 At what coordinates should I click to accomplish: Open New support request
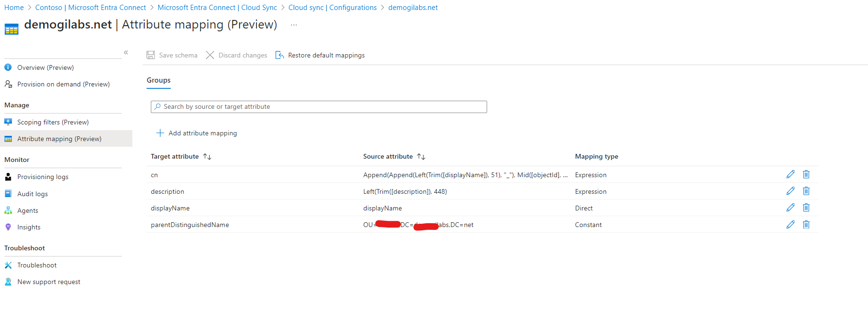point(49,282)
